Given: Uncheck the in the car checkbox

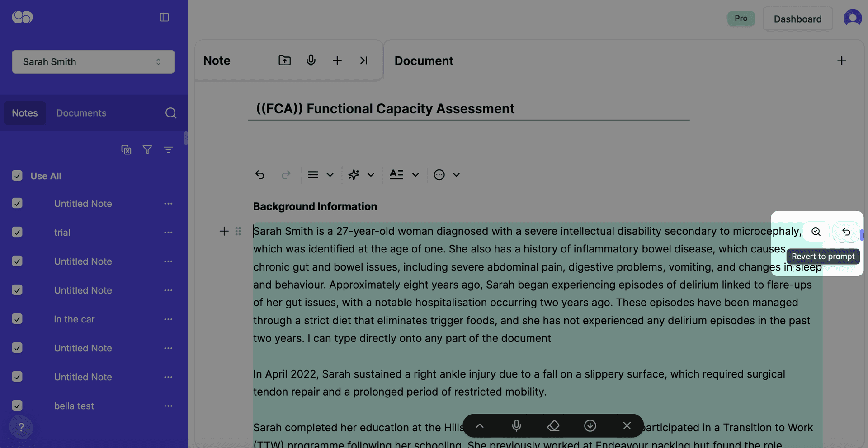Looking at the screenshot, I should 17,319.
